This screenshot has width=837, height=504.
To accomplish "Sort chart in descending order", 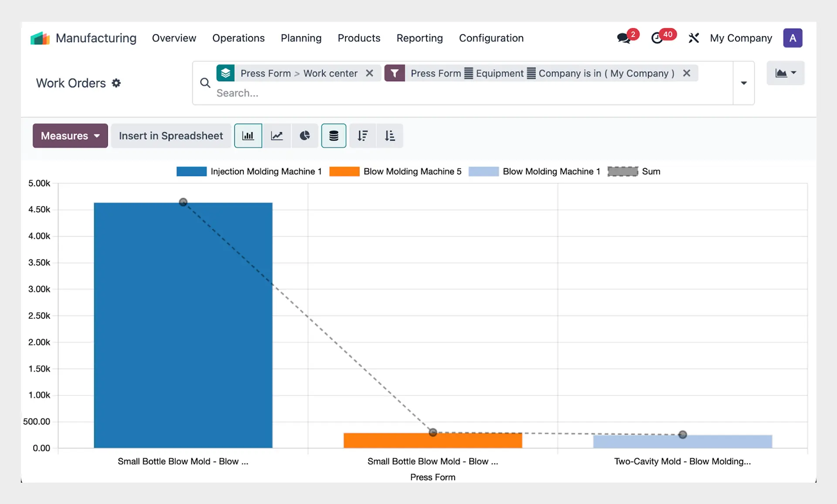I will (363, 136).
